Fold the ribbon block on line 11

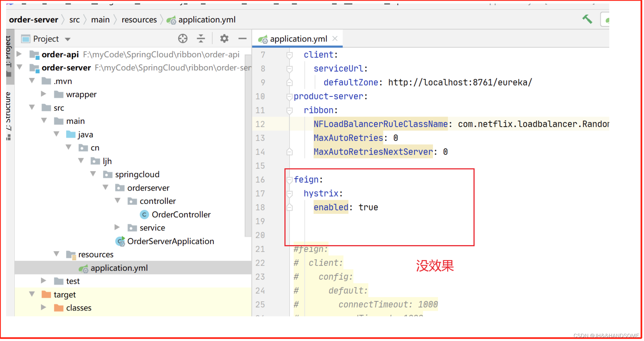pos(290,111)
